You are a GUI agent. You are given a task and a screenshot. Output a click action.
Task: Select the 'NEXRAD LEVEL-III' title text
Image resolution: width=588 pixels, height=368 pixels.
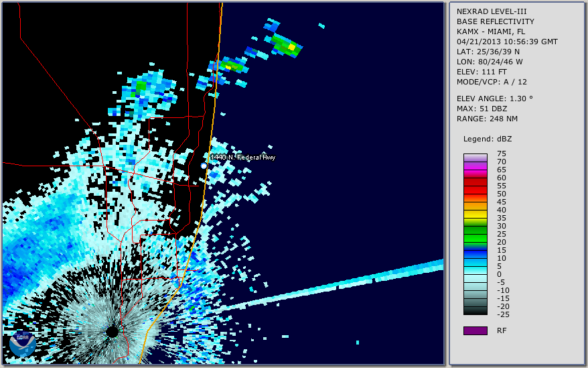tap(492, 11)
